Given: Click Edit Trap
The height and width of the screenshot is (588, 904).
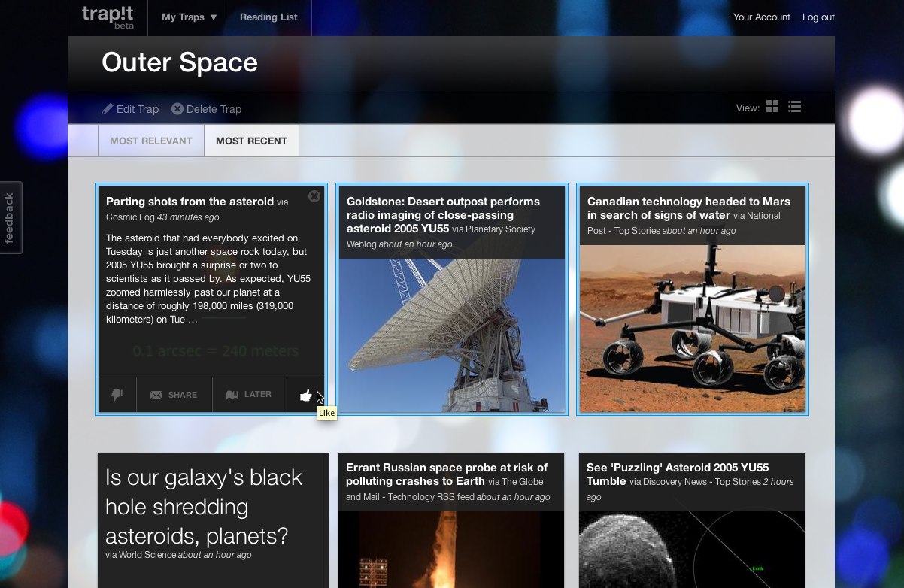Looking at the screenshot, I should click(x=131, y=109).
